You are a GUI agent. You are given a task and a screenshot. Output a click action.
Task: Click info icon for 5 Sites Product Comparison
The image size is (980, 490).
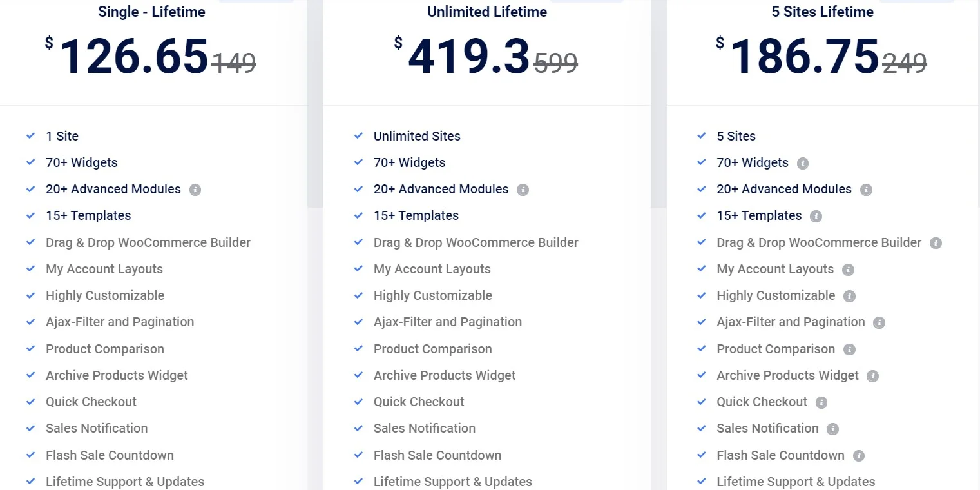coord(850,349)
